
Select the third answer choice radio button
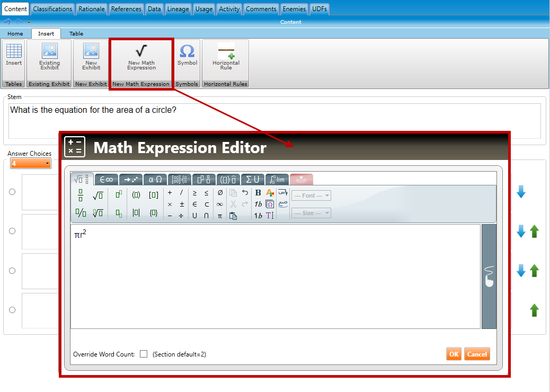point(12,271)
